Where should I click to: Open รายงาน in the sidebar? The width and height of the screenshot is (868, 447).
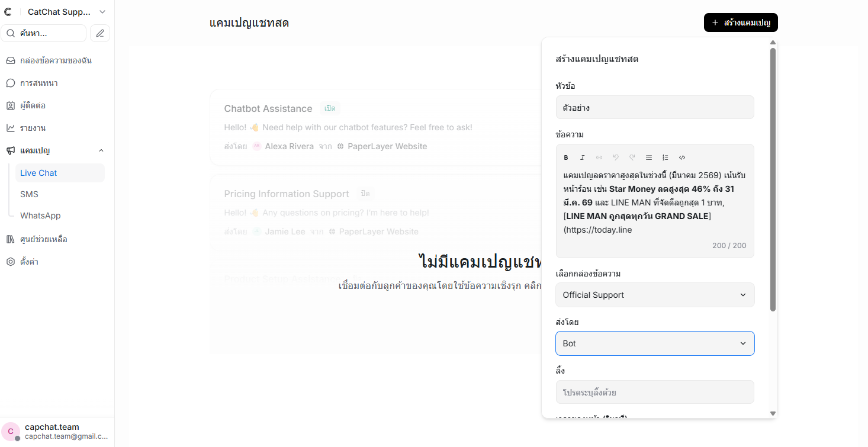click(33, 128)
